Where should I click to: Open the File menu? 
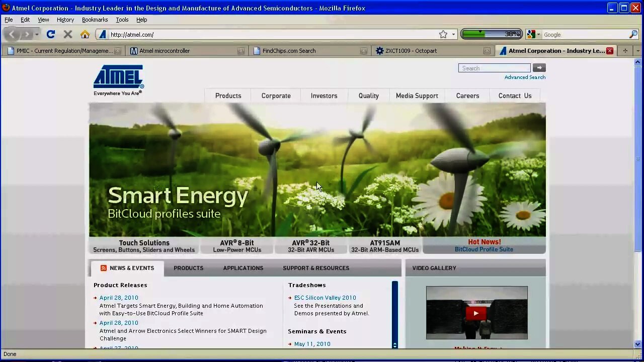(9, 20)
